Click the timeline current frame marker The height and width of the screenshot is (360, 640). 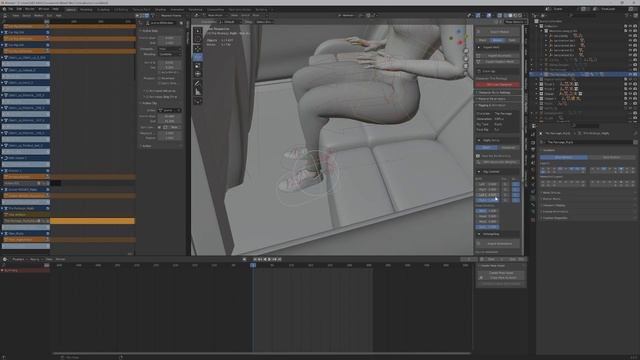pyautogui.click(x=253, y=265)
